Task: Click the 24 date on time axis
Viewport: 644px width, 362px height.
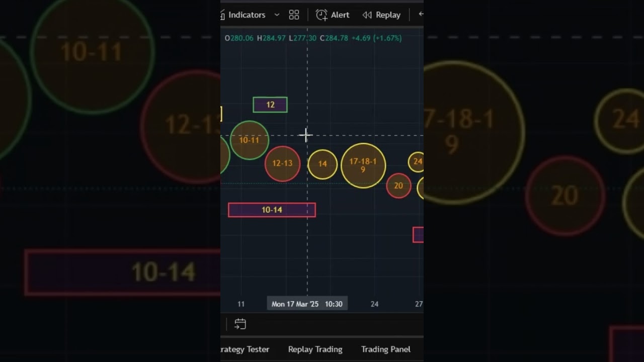Action: click(374, 304)
